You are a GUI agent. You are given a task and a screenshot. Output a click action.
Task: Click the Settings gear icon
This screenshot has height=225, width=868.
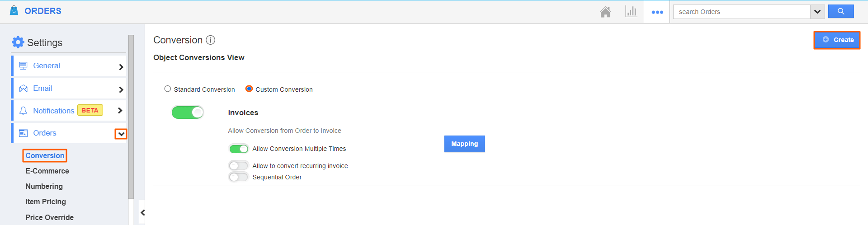(18, 42)
